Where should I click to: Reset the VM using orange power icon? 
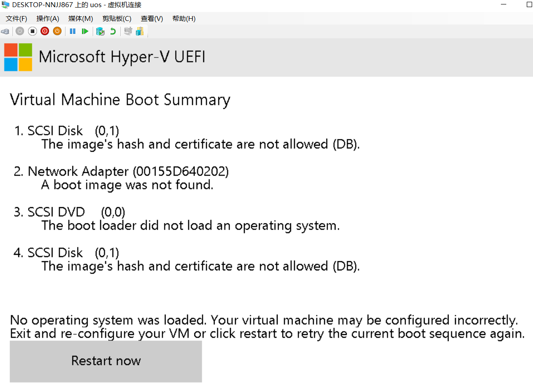pyautogui.click(x=57, y=31)
